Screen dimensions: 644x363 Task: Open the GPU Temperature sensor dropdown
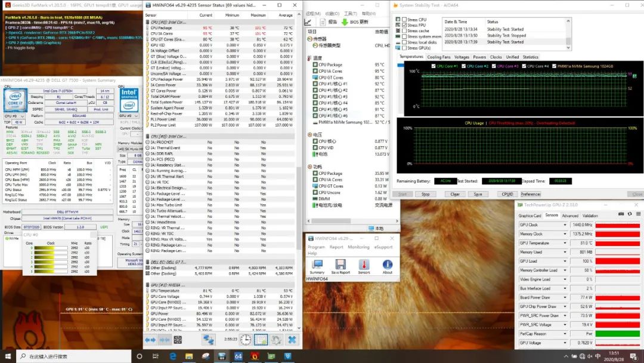[x=565, y=243]
